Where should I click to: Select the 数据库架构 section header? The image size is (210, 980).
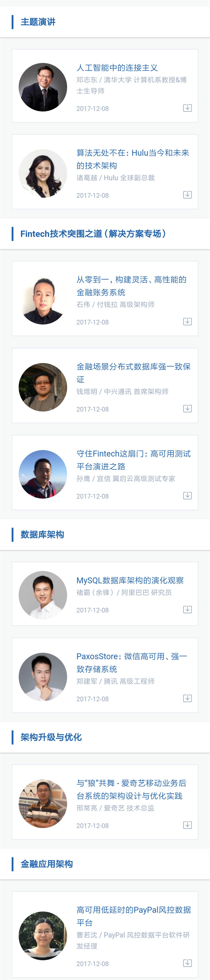[x=42, y=534]
